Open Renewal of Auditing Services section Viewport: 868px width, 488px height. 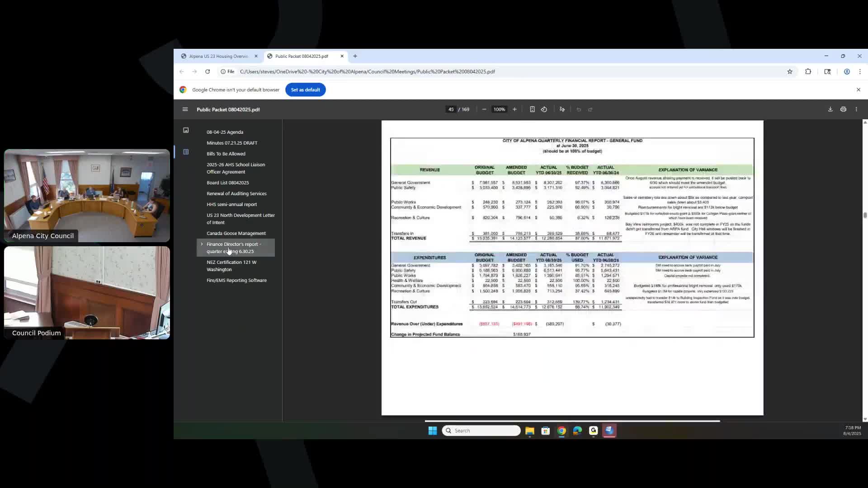pyautogui.click(x=236, y=193)
